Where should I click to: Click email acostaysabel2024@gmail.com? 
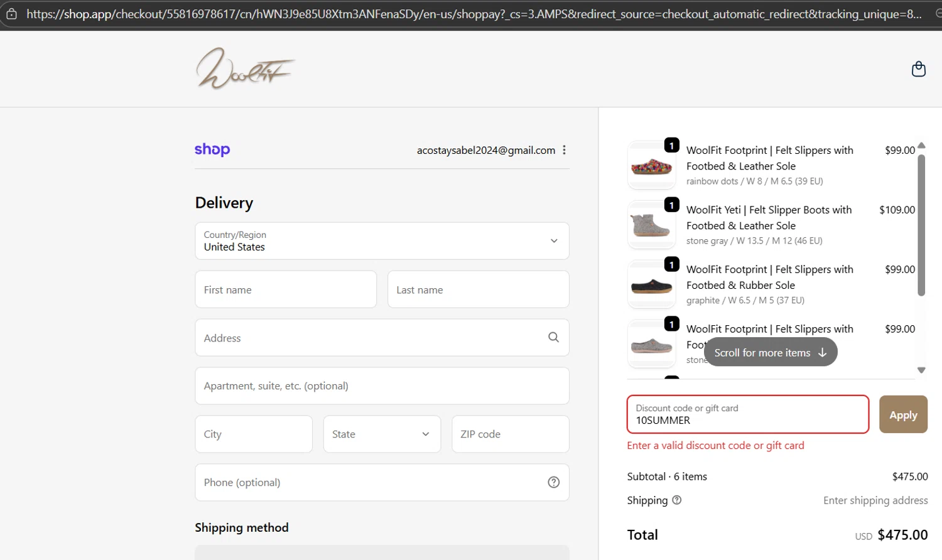pyautogui.click(x=486, y=150)
